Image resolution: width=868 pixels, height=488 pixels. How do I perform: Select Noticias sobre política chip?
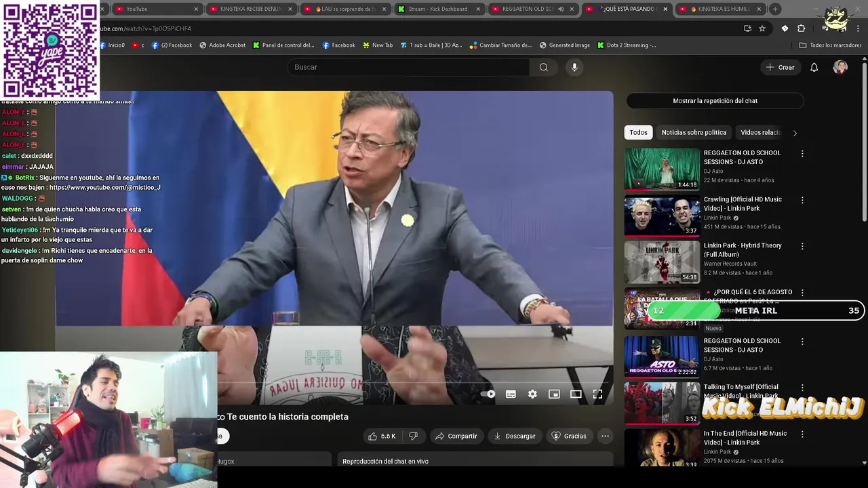[x=694, y=133]
